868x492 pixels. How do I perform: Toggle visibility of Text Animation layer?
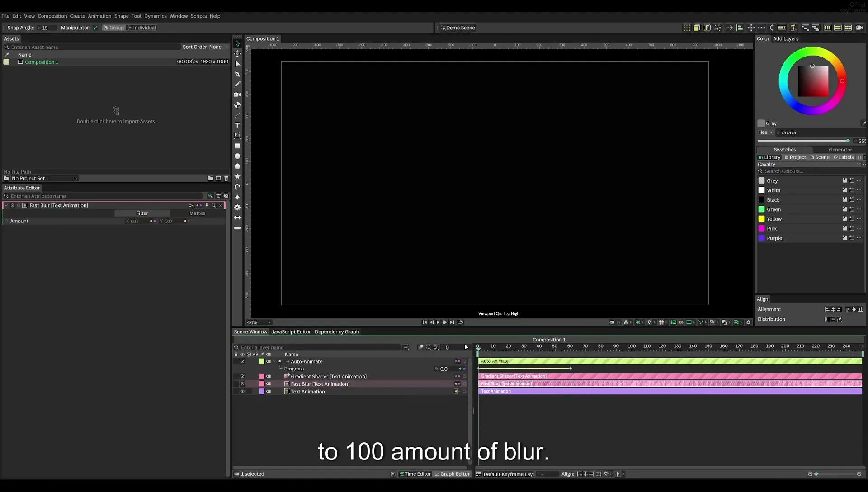tap(242, 392)
